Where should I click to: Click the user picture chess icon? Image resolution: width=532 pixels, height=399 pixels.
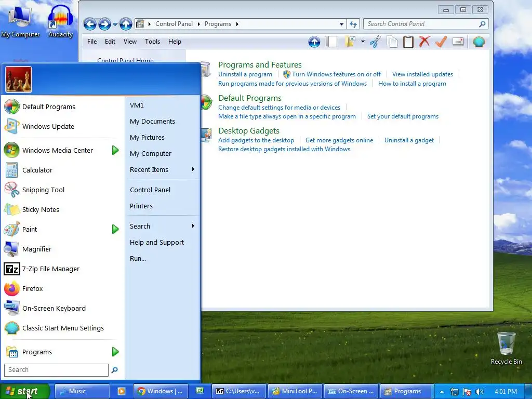[x=19, y=79]
